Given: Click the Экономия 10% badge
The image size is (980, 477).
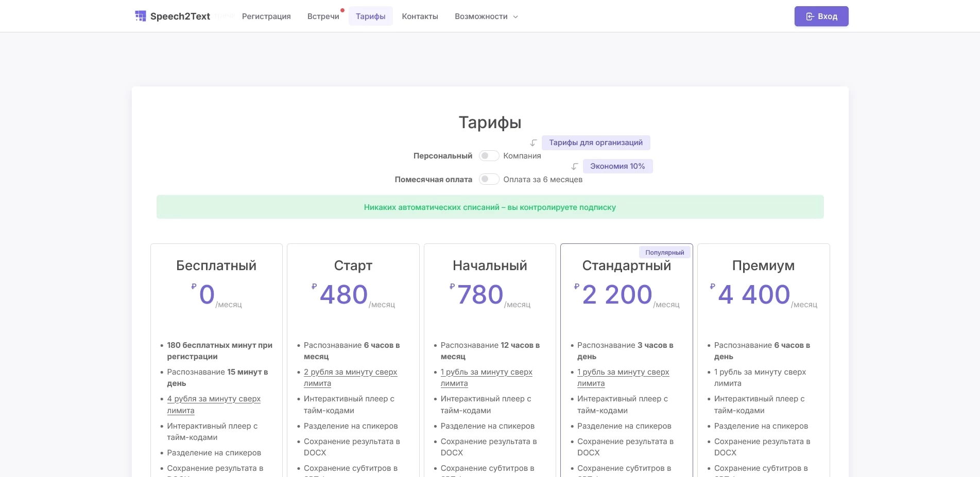Looking at the screenshot, I should tap(617, 166).
